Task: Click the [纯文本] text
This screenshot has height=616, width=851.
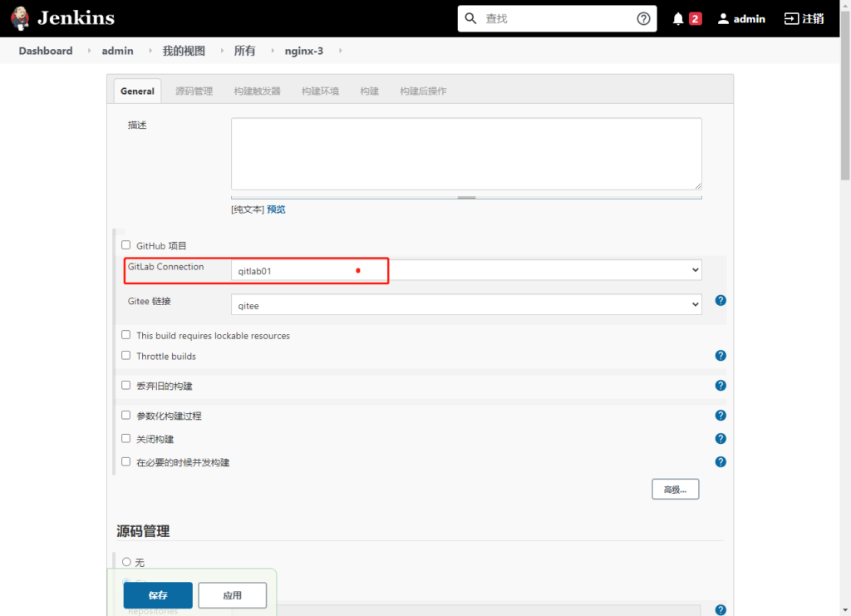Action: 248,209
